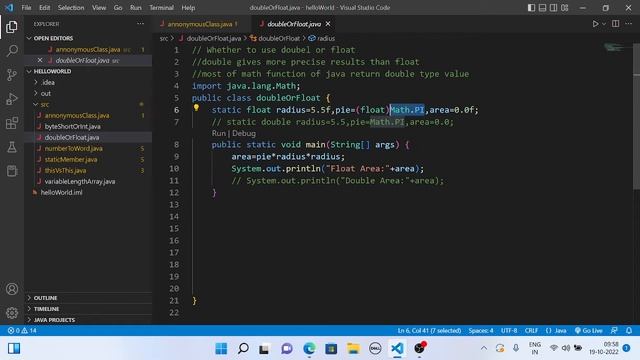Screen dimensions: 640x360
Task: Split the editor to the right
Action: pos(616,24)
